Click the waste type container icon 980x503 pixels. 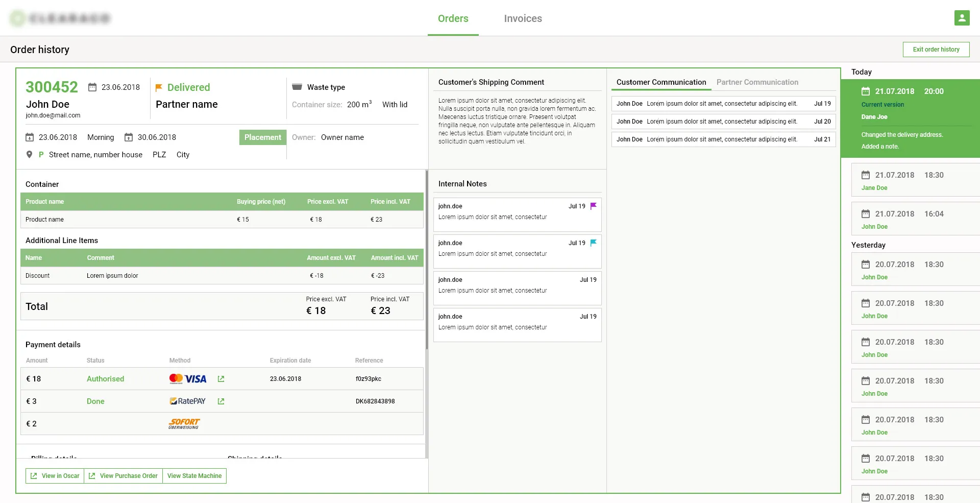pos(297,87)
